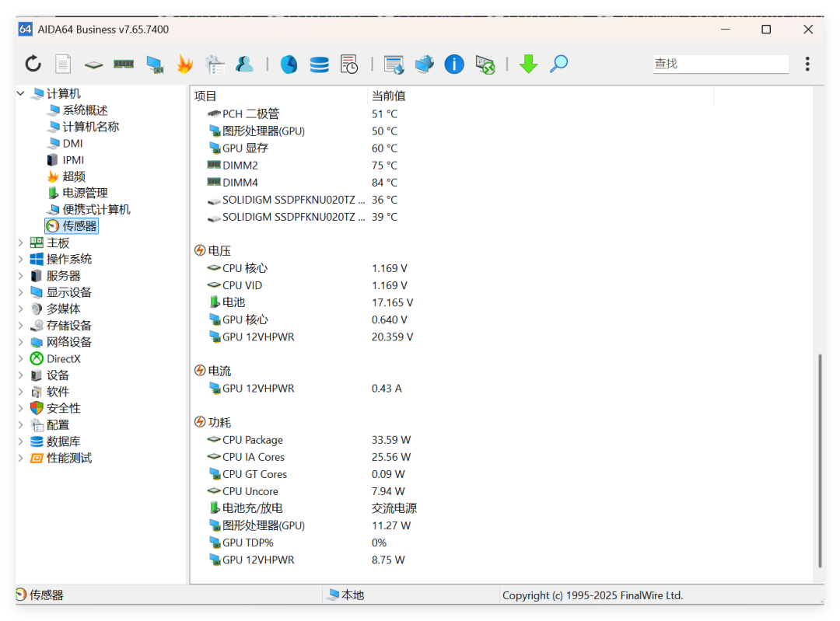Click the network audit window icon

pos(394,65)
